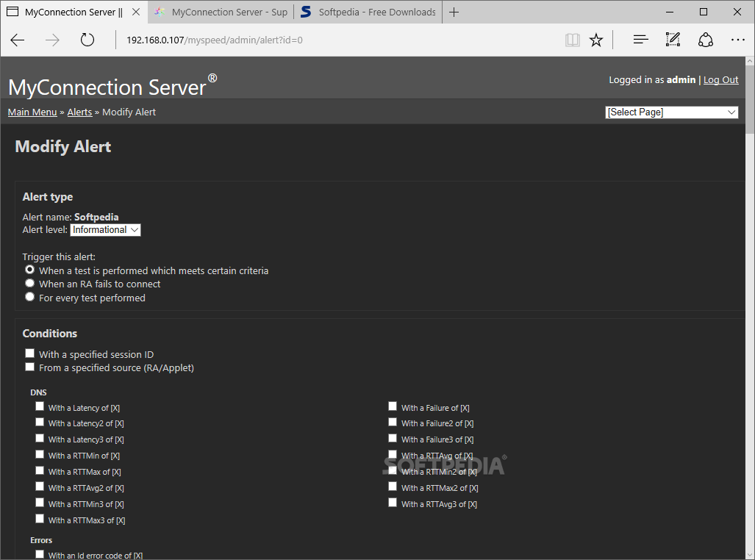Select the active MyConnection Server tab

[x=74, y=12]
